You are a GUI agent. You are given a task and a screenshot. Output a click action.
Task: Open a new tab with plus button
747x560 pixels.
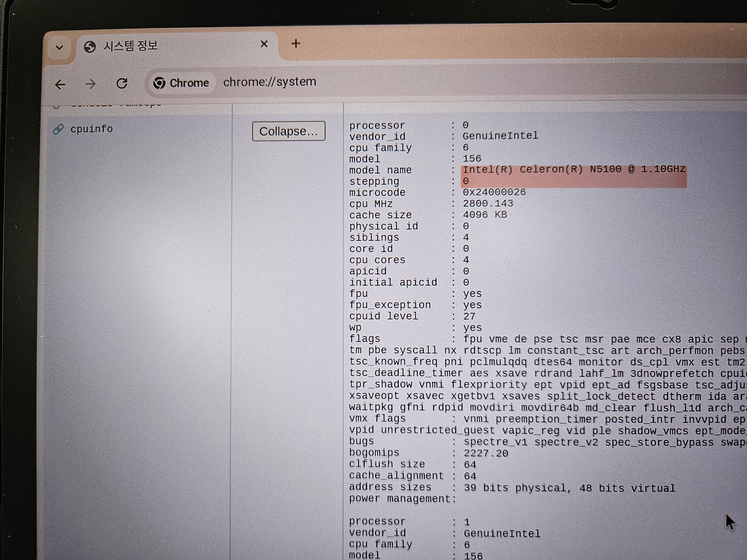pos(296,44)
